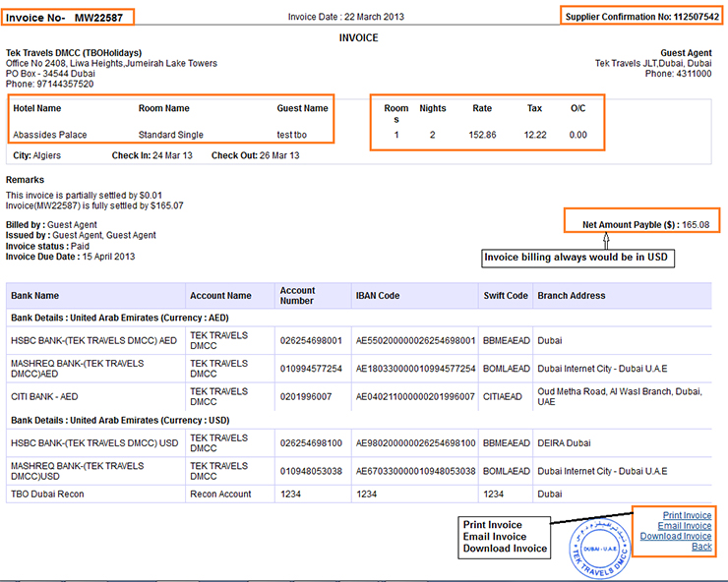Click the rate value 152.86
Image resolution: width=728 pixels, height=582 pixels.
482,135
